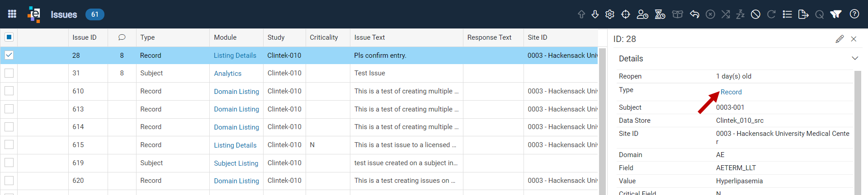The height and width of the screenshot is (195, 868).
Task: Check the checkbox for issue 620
Action: [x=9, y=181]
